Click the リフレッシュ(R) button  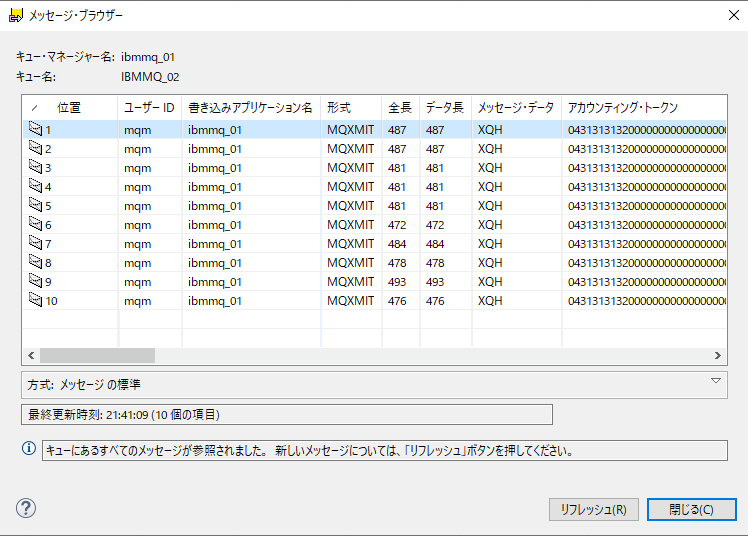coord(593,510)
